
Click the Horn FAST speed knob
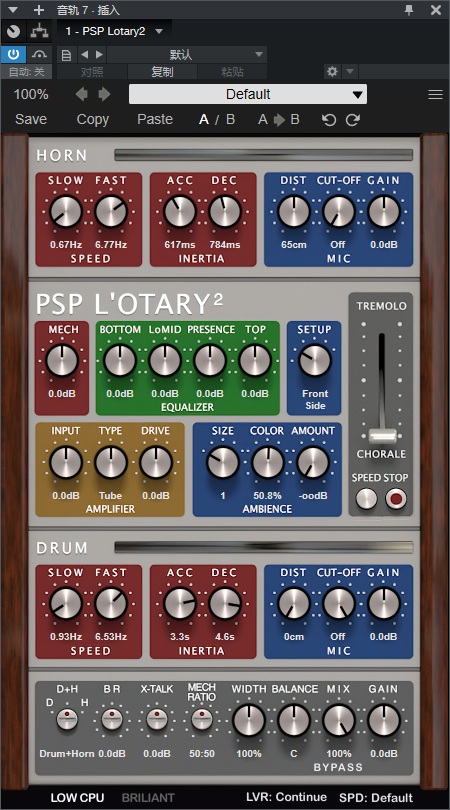(x=111, y=212)
